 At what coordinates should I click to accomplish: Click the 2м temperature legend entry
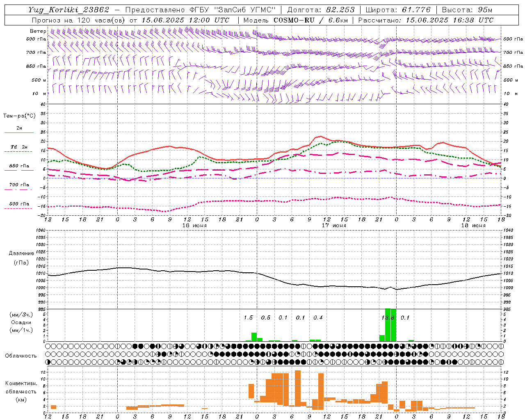[x=19, y=128]
